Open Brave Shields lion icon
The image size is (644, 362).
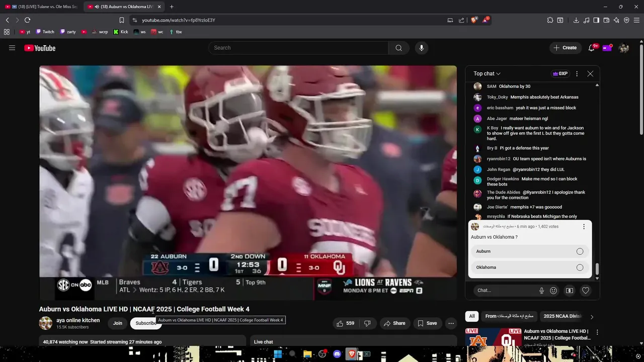coord(473,20)
